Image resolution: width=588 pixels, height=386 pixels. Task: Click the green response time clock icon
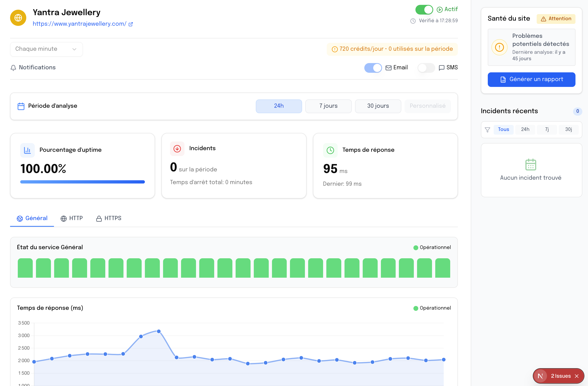pos(330,150)
